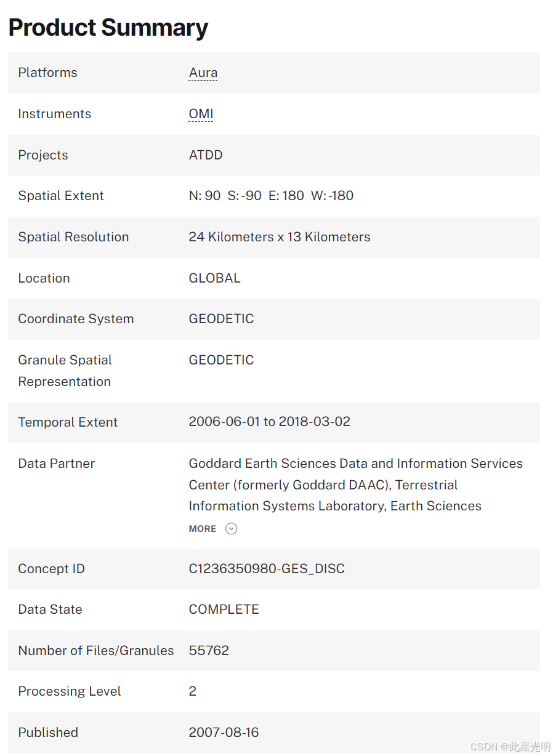This screenshot has height=756, width=553.
Task: Open the Aura platform link
Action: click(x=203, y=73)
